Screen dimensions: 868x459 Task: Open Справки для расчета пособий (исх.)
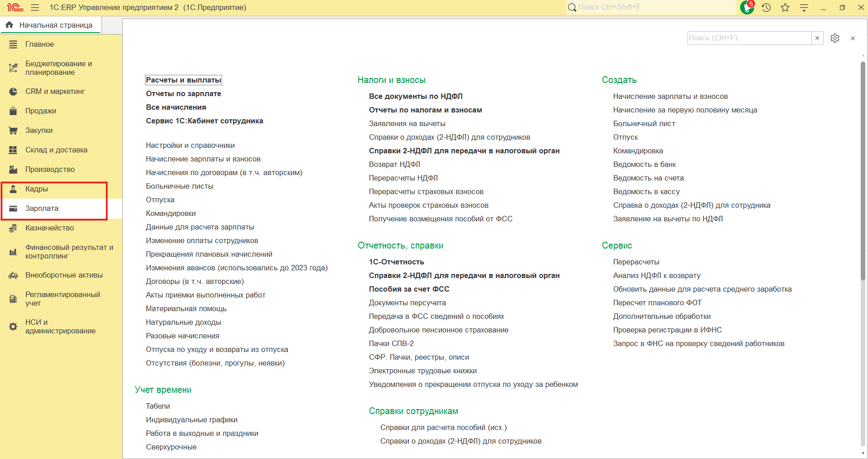click(x=443, y=428)
